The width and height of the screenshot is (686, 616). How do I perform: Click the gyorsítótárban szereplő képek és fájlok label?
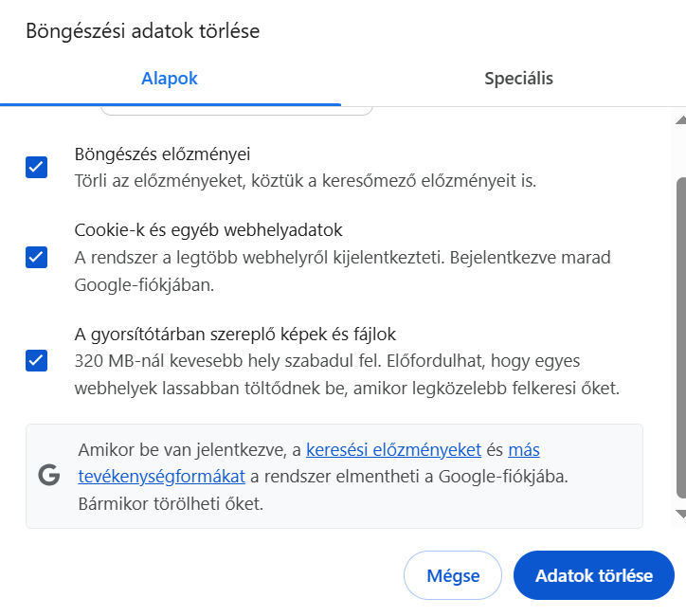point(235,335)
